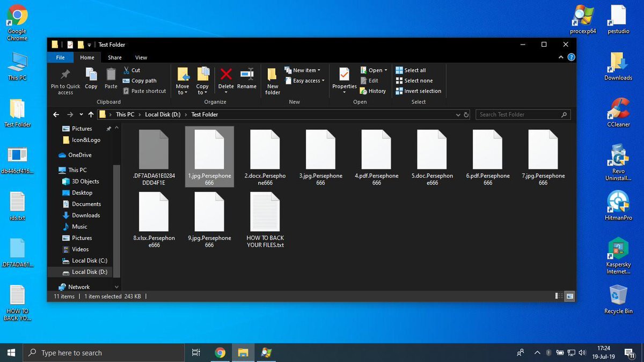
Task: Collapse the ribbon with the chevron
Action: (x=561, y=57)
